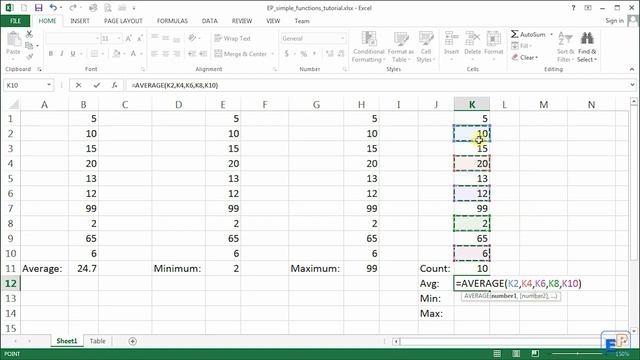Click the Select All corner triangle
Screen dimensions: 640x360
(13, 104)
